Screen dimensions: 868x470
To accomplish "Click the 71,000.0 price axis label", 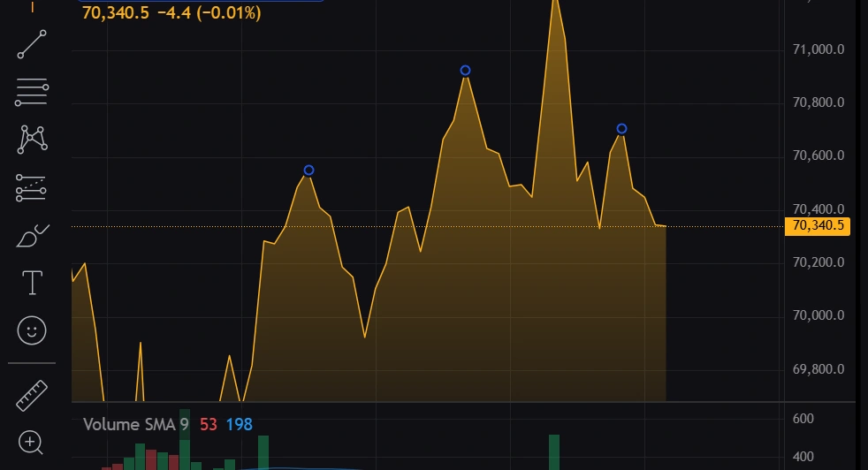I will (819, 49).
